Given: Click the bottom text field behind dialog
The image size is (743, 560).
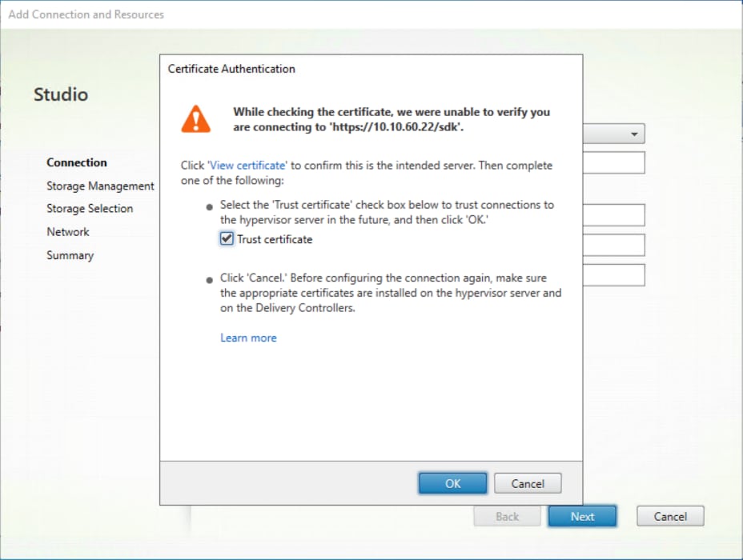Looking at the screenshot, I should point(614,275).
